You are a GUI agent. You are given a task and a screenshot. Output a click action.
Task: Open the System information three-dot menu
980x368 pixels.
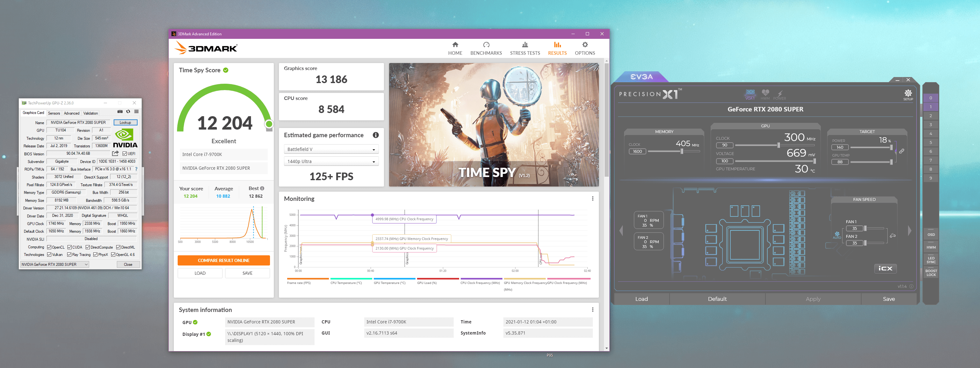tap(592, 310)
